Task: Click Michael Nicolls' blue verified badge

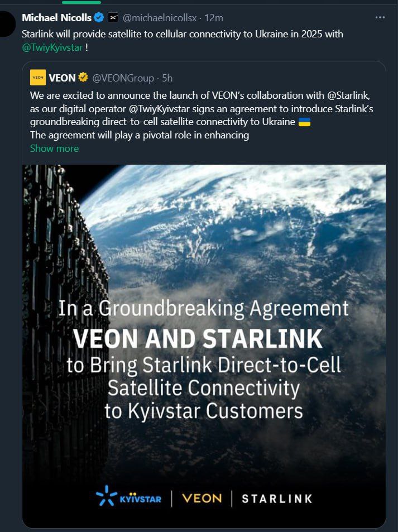Action: [99, 18]
